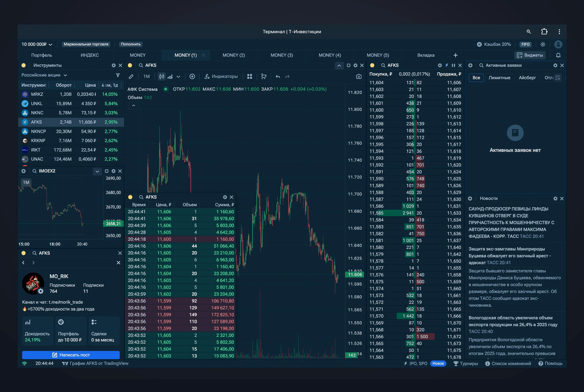Open the MONEY (5) tab

pyautogui.click(x=378, y=55)
